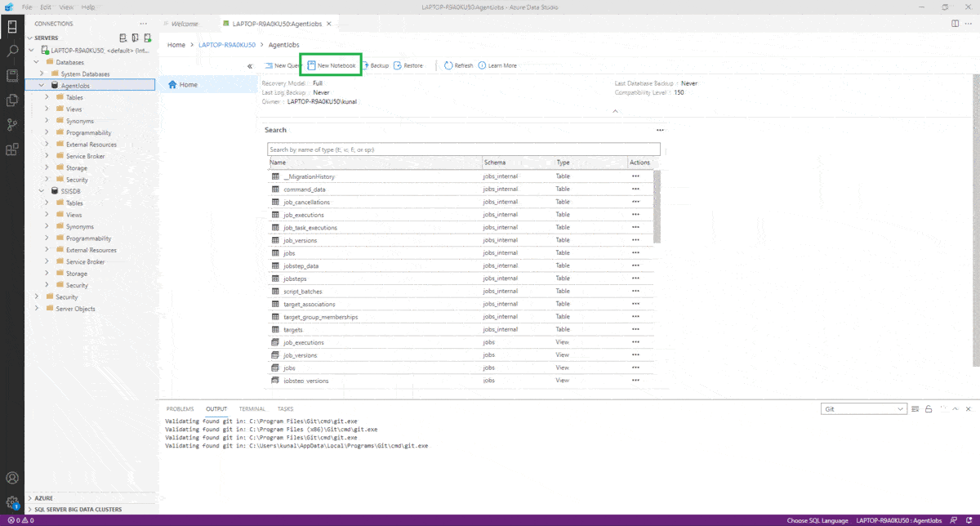Click the notifications bell in status bar
This screenshot has width=980, height=526.
(x=969, y=520)
